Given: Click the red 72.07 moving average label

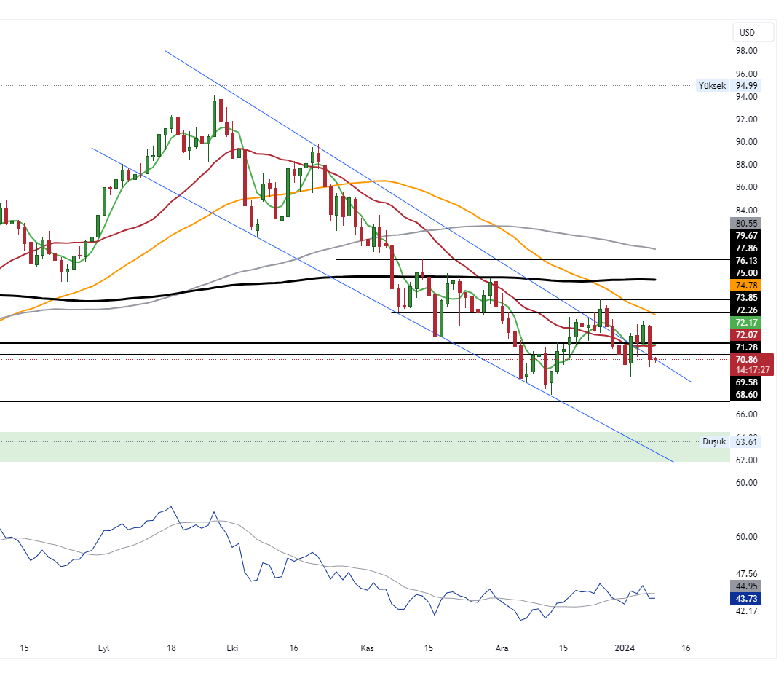Looking at the screenshot, I should click(748, 334).
